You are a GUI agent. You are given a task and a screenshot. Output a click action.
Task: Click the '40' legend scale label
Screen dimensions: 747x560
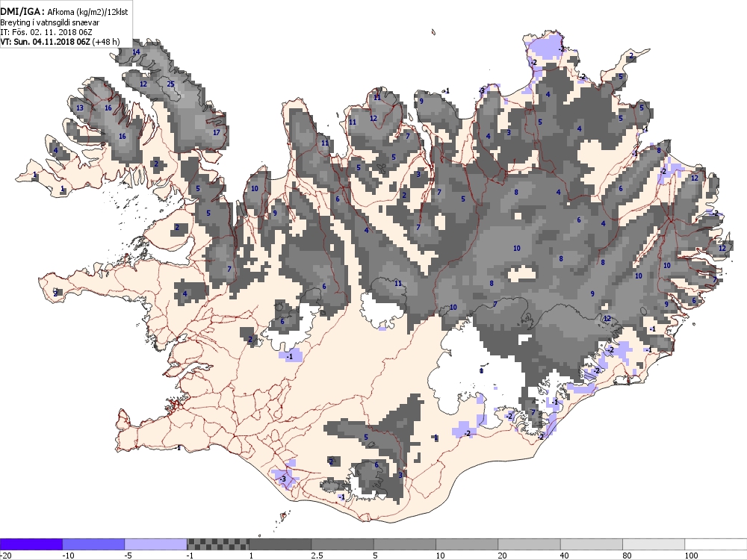pos(565,556)
